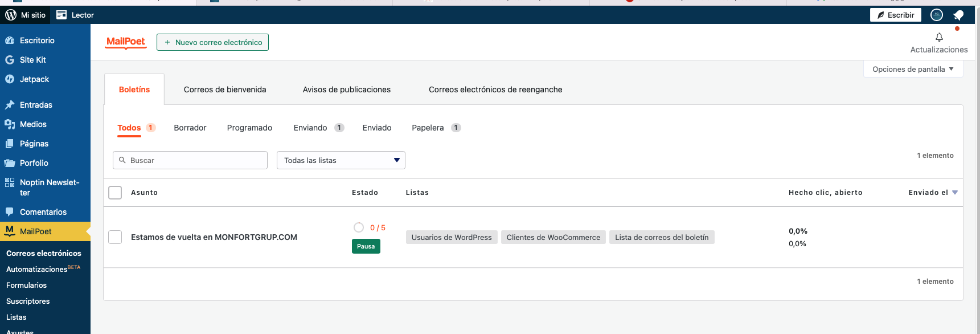Image resolution: width=980 pixels, height=334 pixels.
Task: Click the Actualizaciones bell icon
Action: point(939,37)
